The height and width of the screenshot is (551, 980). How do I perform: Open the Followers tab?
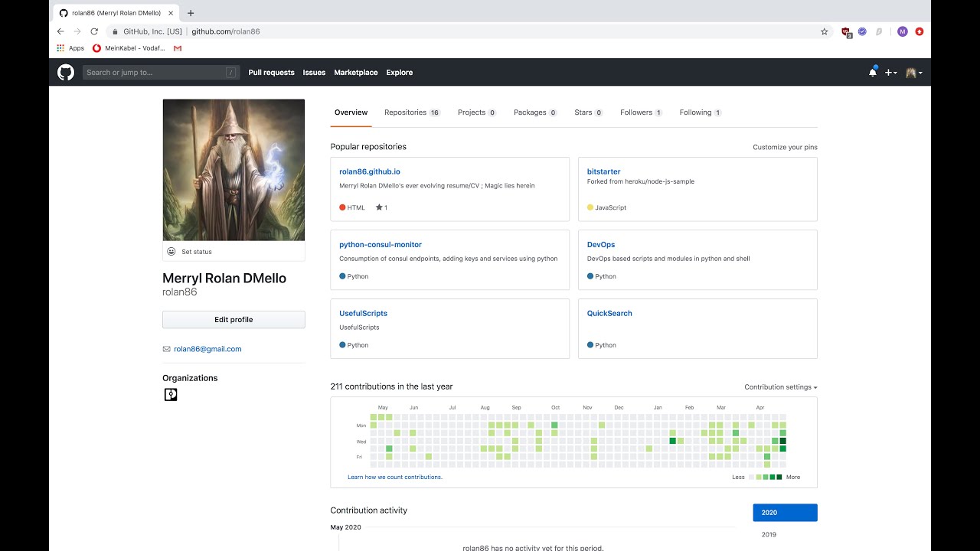click(641, 112)
